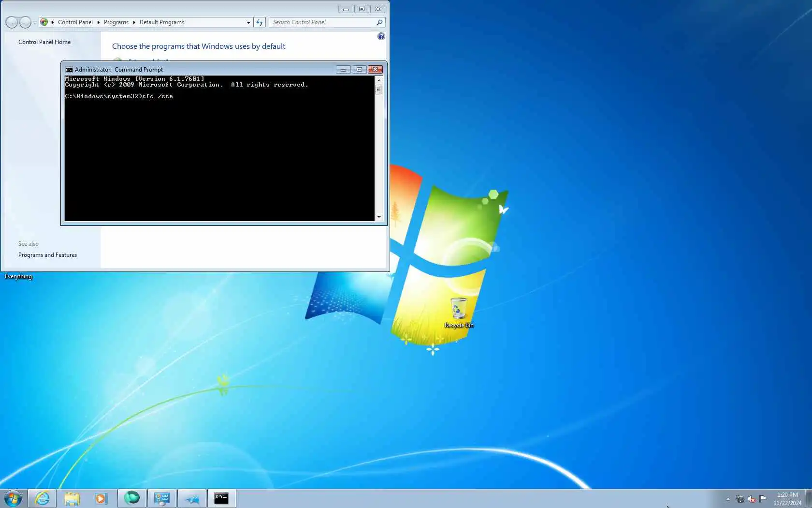Screen dimensions: 812x508
Task: Click the "sfc /sca" command line text
Action: click(158, 96)
